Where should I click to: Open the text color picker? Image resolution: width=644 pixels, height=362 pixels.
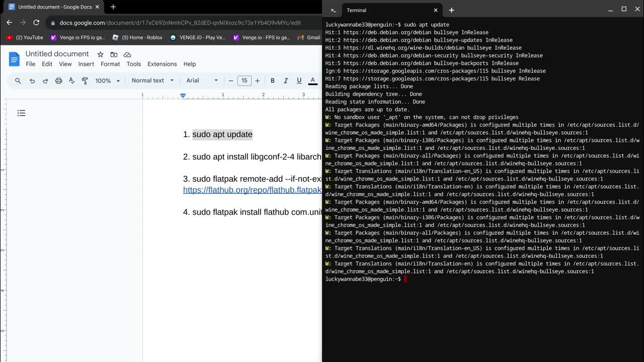[x=312, y=80]
